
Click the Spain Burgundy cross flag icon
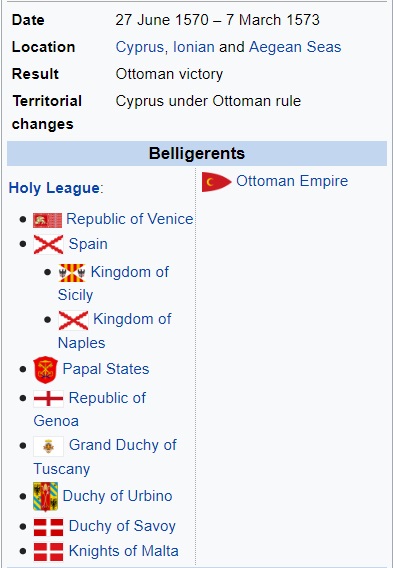pyautogui.click(x=48, y=244)
